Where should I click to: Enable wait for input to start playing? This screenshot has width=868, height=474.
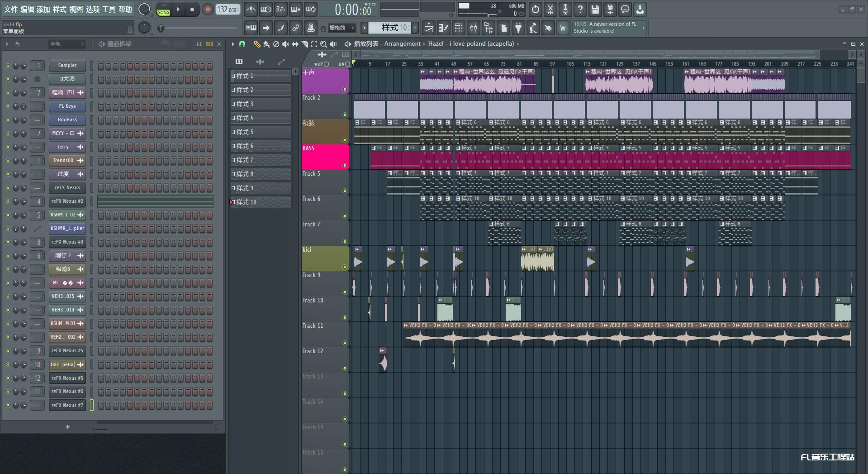[266, 9]
